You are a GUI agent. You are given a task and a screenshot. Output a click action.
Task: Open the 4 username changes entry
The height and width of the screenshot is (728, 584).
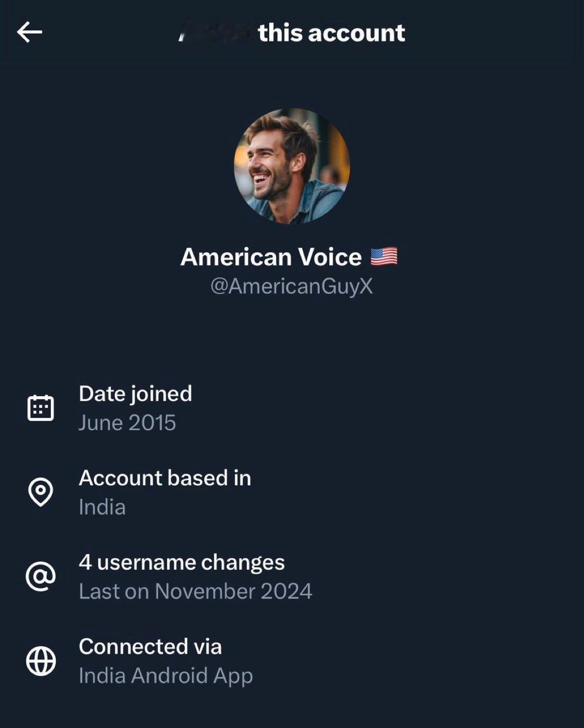(182, 562)
